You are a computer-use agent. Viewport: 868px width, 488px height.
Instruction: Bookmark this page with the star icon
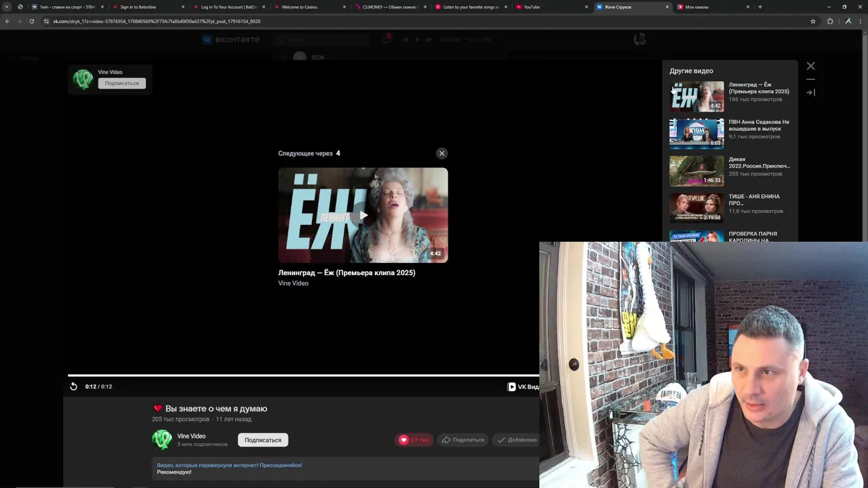(813, 21)
